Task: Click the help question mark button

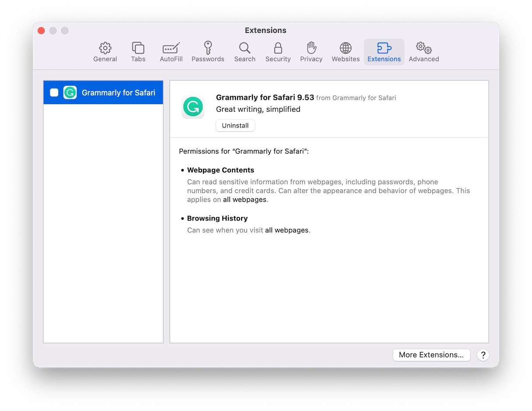Action: pyautogui.click(x=483, y=355)
